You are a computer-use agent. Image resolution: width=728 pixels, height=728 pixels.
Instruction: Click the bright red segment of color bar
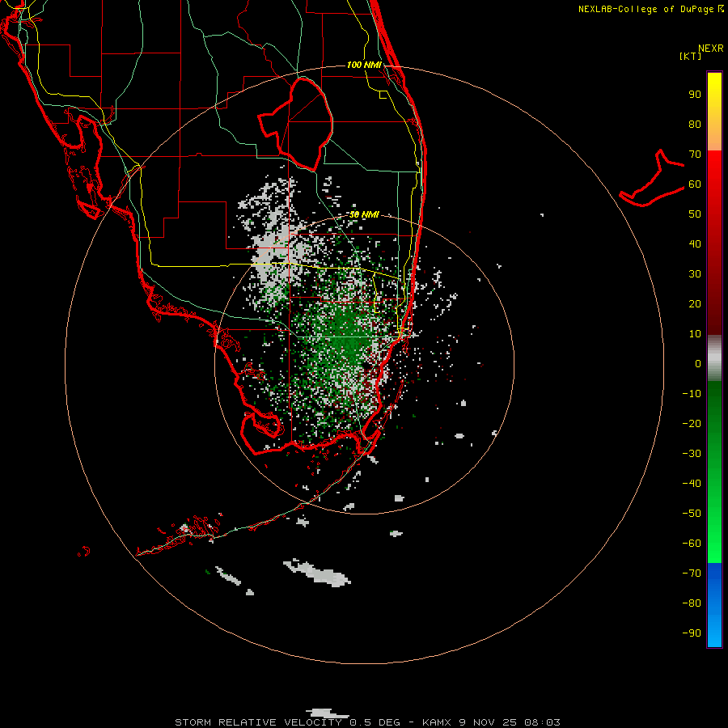pyautogui.click(x=714, y=171)
